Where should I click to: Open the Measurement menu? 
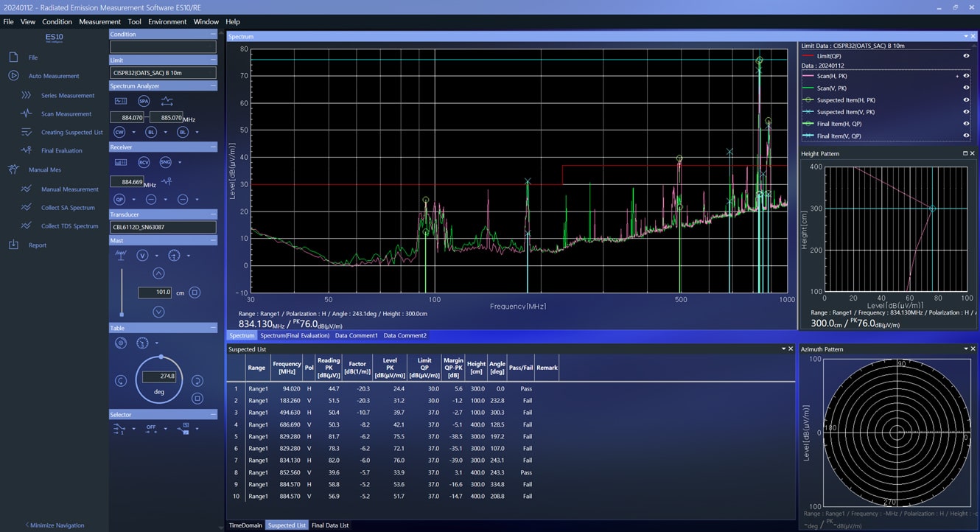pos(99,22)
